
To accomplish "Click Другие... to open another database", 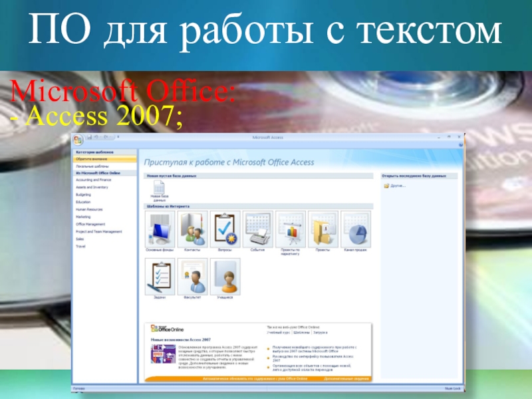I will coord(398,186).
